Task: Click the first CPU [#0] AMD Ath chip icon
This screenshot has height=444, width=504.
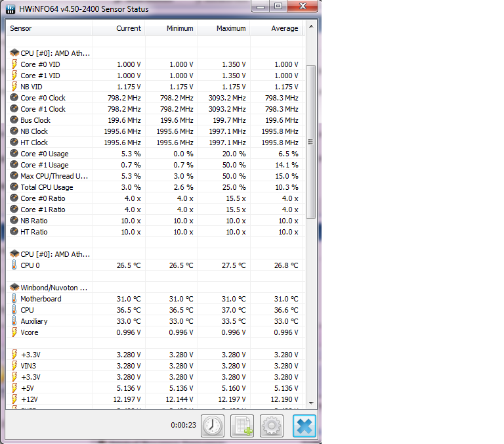Action: coord(14,53)
